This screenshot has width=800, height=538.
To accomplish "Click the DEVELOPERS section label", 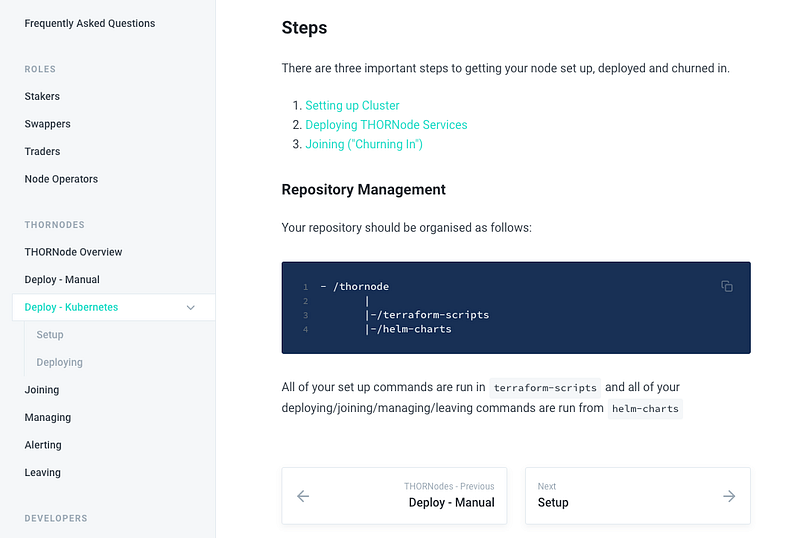I will tap(56, 519).
